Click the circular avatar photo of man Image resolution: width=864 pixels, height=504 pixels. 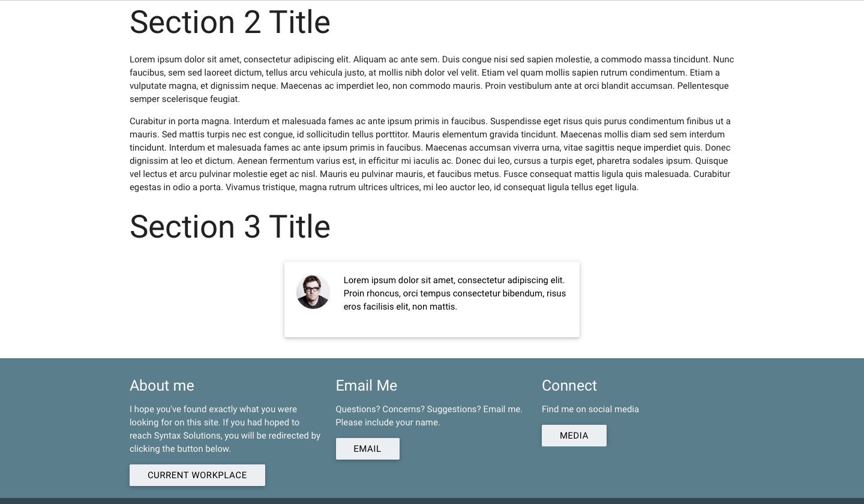pos(313,292)
